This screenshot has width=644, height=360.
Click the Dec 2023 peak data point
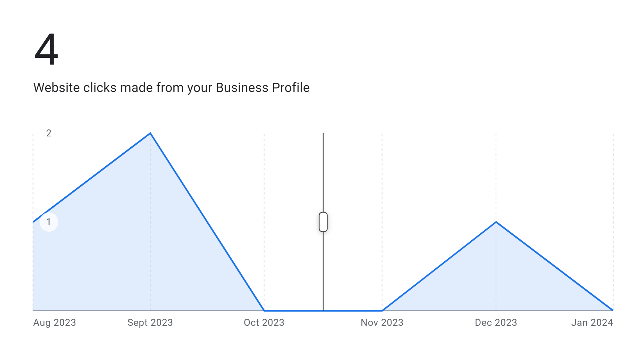pyautogui.click(x=496, y=222)
